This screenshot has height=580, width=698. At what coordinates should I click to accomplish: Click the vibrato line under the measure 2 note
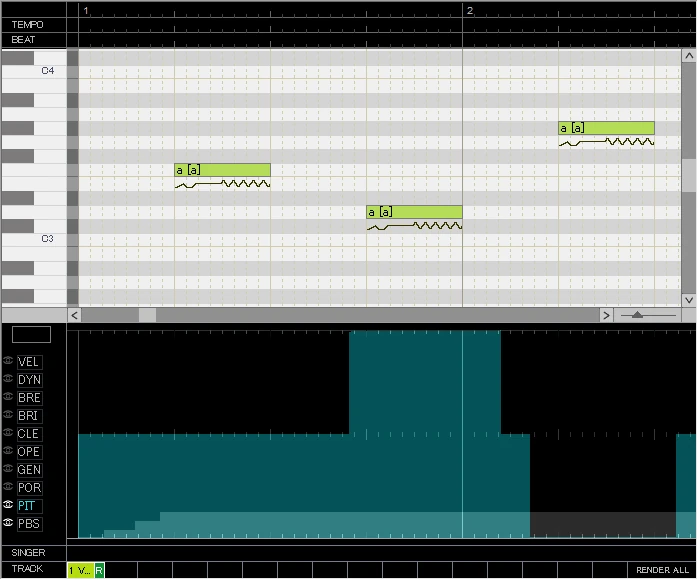coord(606,142)
